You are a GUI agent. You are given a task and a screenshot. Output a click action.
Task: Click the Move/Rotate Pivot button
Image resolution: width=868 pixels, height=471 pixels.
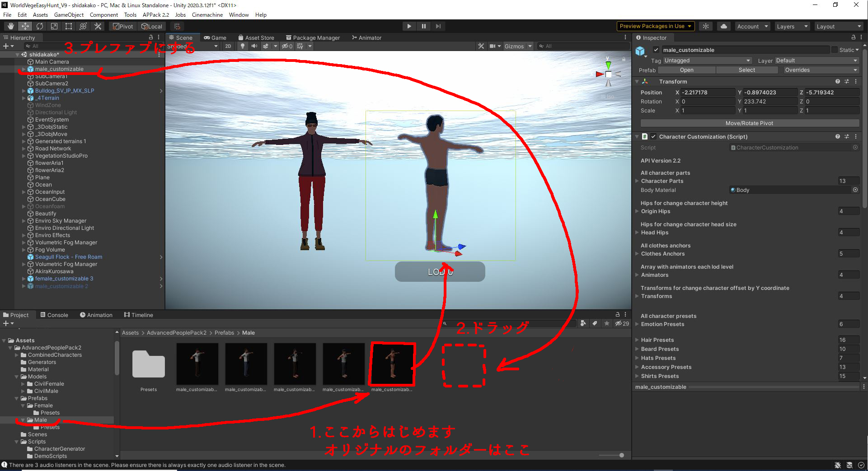749,123
